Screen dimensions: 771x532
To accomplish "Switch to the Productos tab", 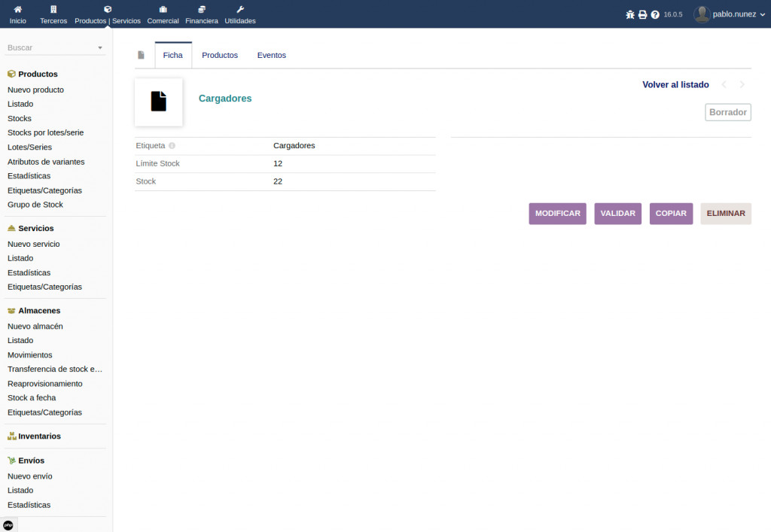I will pos(220,55).
